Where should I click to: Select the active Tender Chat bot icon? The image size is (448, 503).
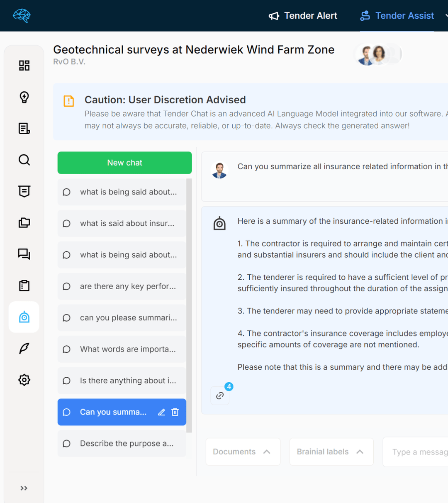[24, 317]
